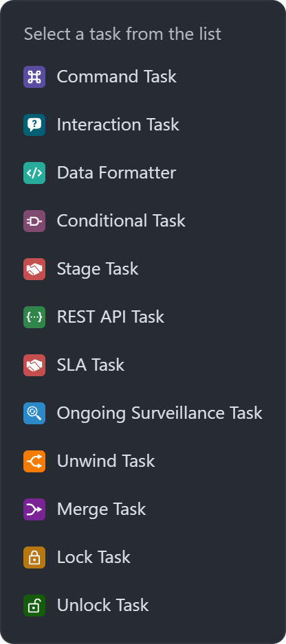Click the SLA Task handshake icon
This screenshot has width=286, height=644.
pyautogui.click(x=34, y=365)
